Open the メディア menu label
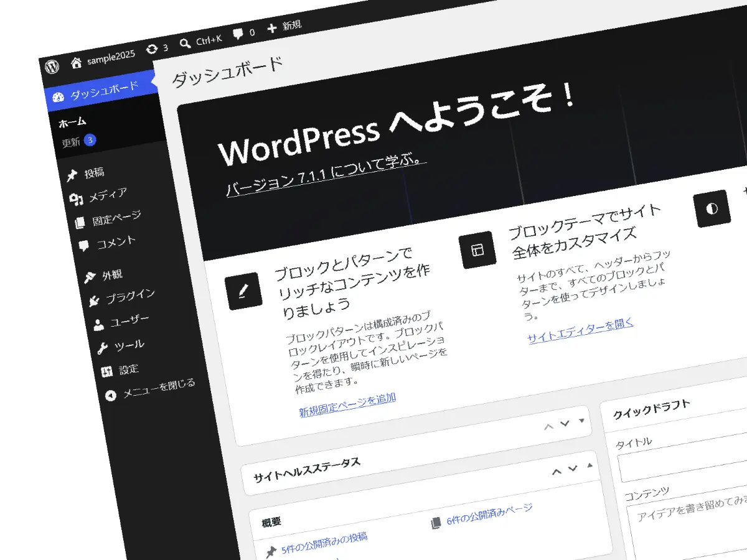This screenshot has height=560, width=747. [108, 195]
